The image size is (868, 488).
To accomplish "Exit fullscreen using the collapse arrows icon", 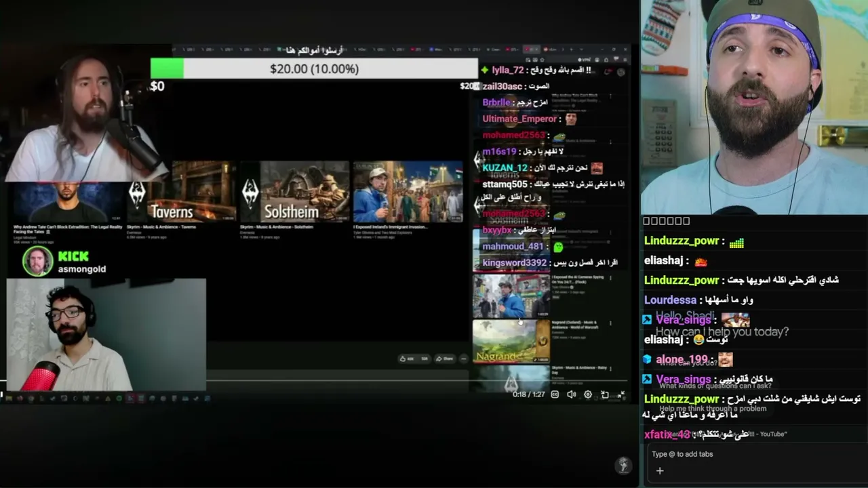I will [x=621, y=394].
